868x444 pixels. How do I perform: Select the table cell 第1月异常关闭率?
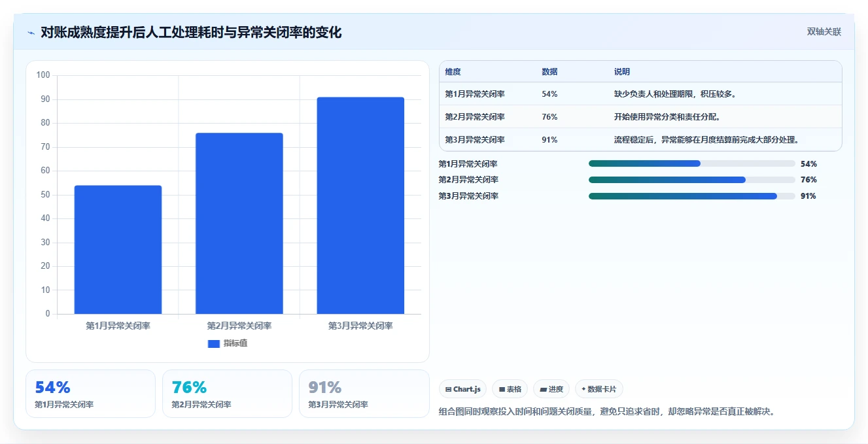[x=475, y=94]
